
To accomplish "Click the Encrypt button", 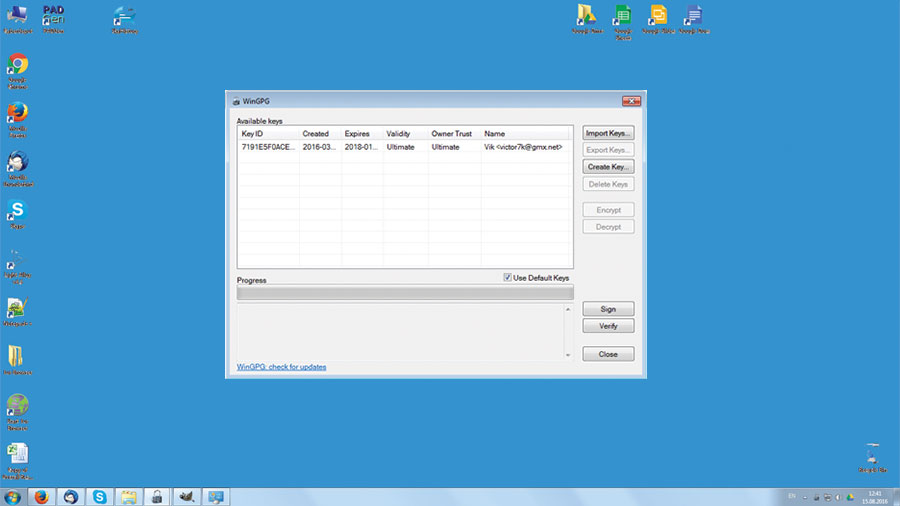I will click(x=608, y=210).
